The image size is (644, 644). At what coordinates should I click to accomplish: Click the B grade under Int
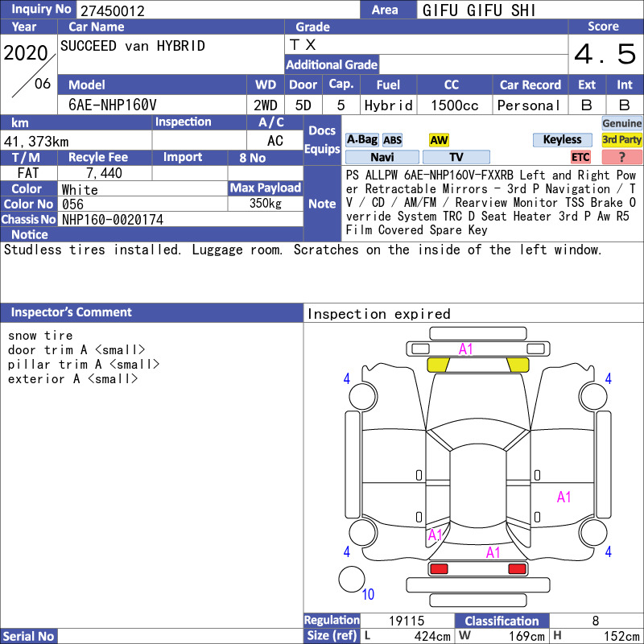pyautogui.click(x=625, y=105)
